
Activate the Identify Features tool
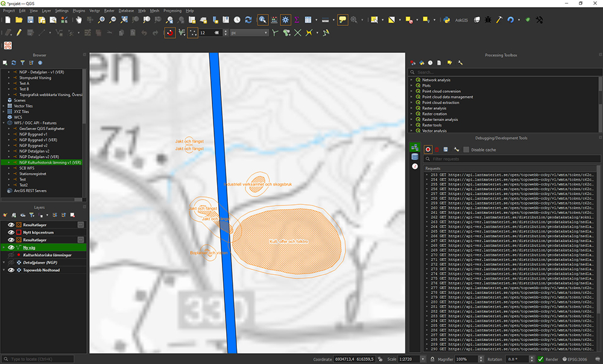[x=263, y=20]
